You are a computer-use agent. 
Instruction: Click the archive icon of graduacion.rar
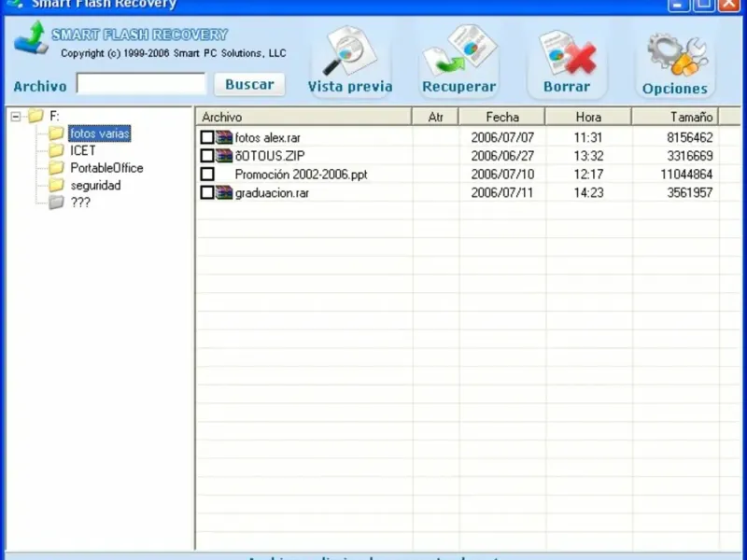(224, 192)
